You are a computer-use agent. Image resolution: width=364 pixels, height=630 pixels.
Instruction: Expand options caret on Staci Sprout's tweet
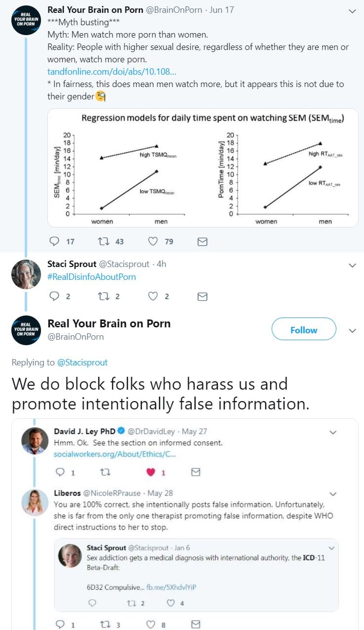coord(352,266)
